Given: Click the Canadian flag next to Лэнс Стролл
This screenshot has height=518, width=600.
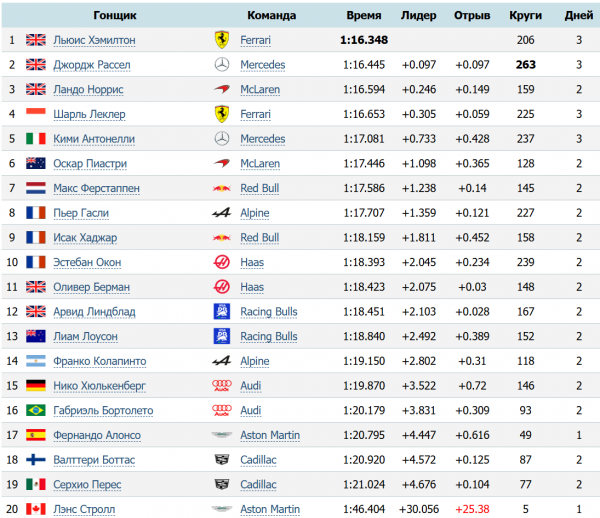Looking at the screenshot, I should (36, 509).
